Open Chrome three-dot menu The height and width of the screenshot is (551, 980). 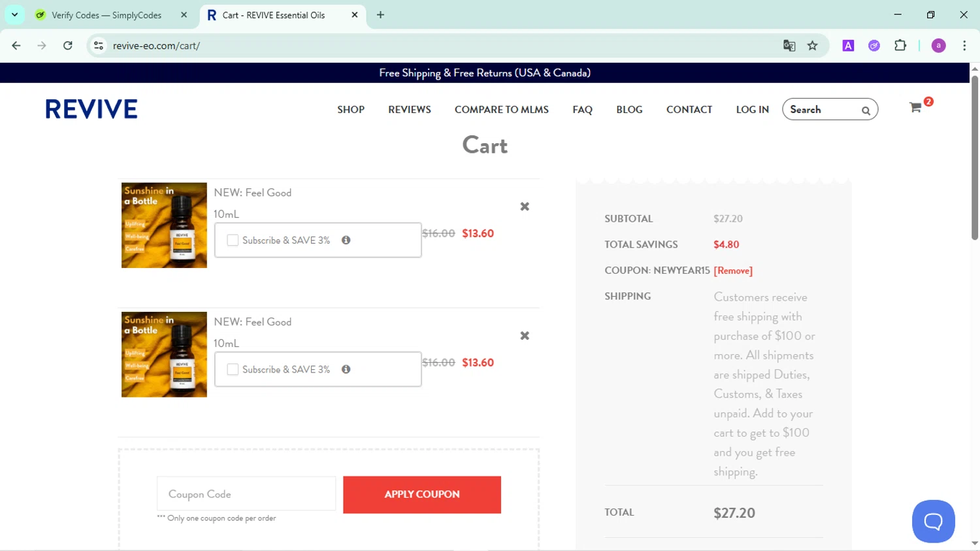tap(964, 46)
